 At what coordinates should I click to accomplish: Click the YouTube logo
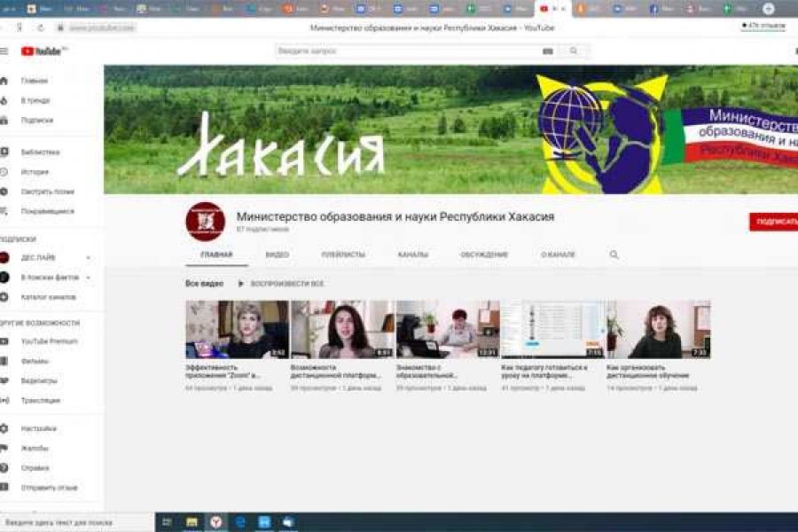[41, 51]
